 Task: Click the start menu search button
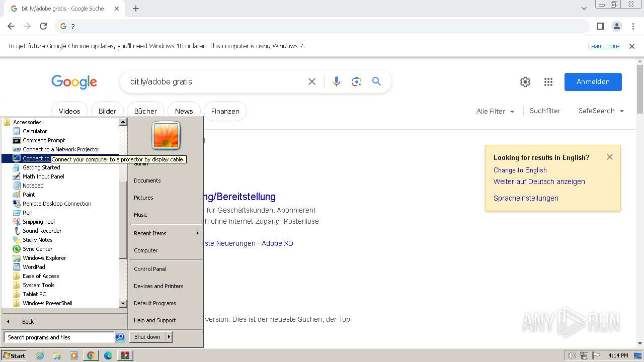click(120, 337)
